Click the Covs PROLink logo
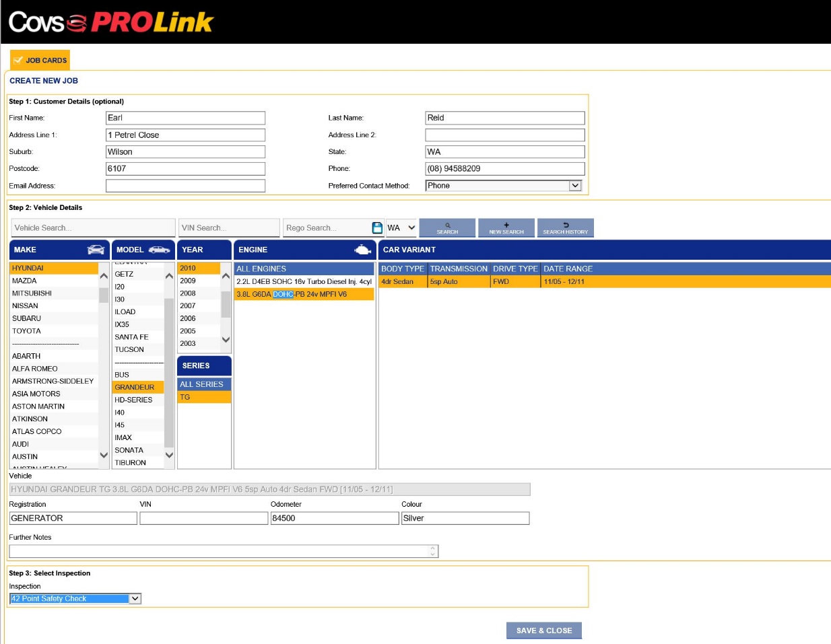This screenshot has width=831, height=644. coord(111,22)
